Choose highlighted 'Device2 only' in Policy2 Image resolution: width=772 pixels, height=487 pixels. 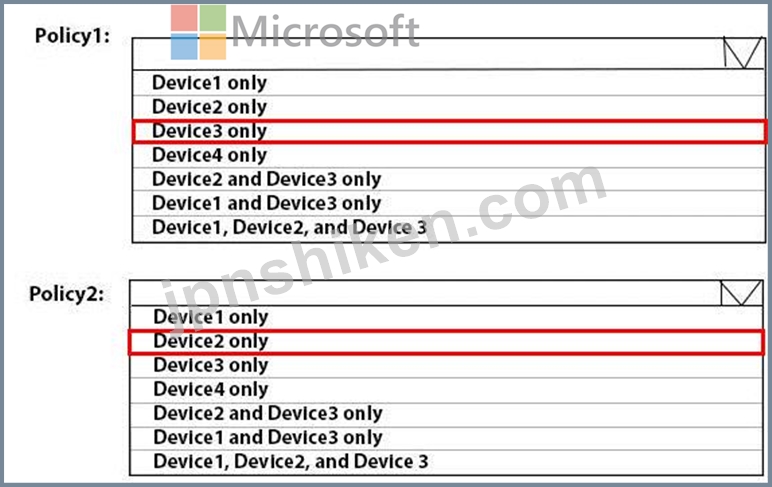[x=446, y=342]
